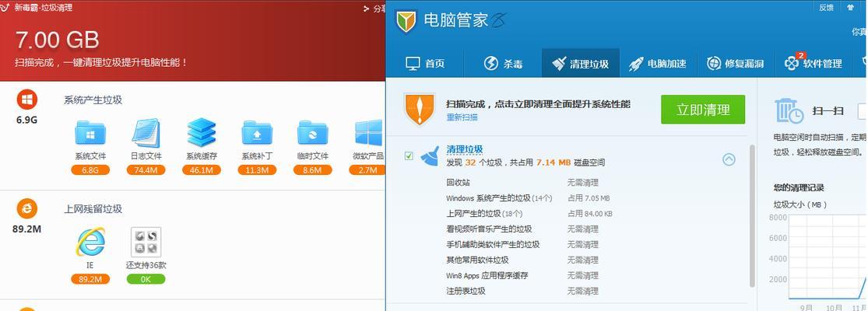Click the 上网产生的垃圾 row
The image size is (868, 311).
click(529, 213)
